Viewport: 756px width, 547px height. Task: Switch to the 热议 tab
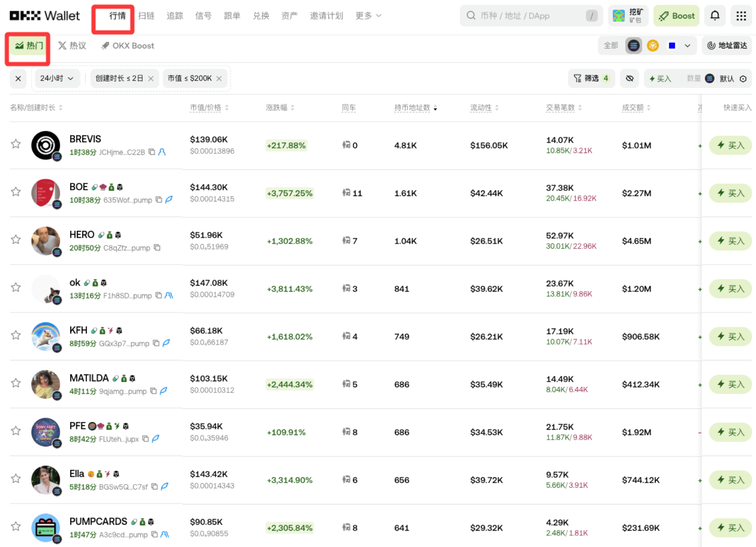pos(72,46)
